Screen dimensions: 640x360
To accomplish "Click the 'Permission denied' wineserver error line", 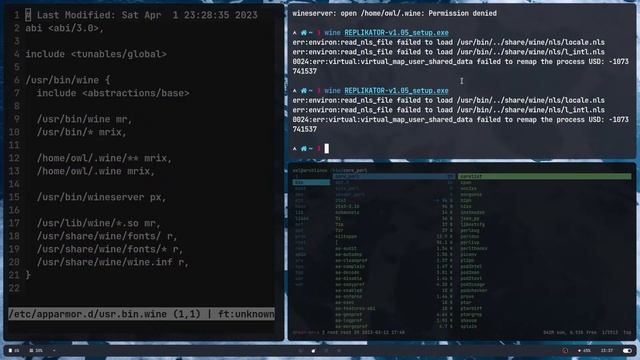I will click(x=394, y=13).
